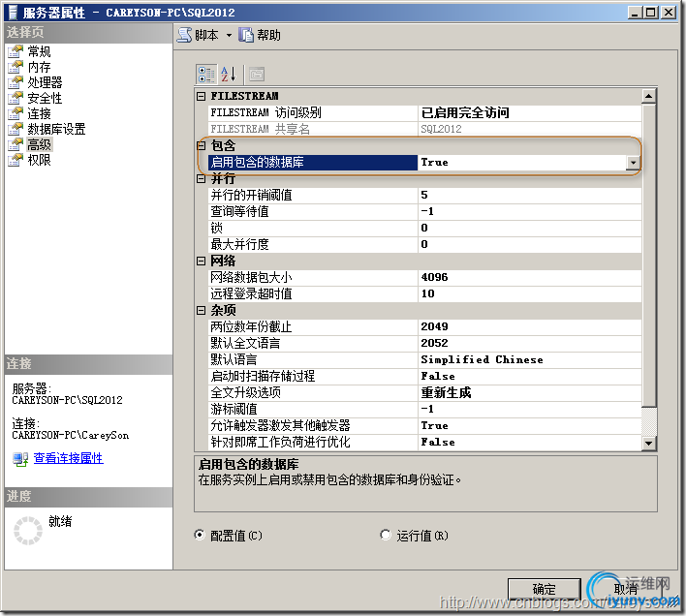Collapse the 包含 category
The image size is (686, 616).
click(201, 145)
